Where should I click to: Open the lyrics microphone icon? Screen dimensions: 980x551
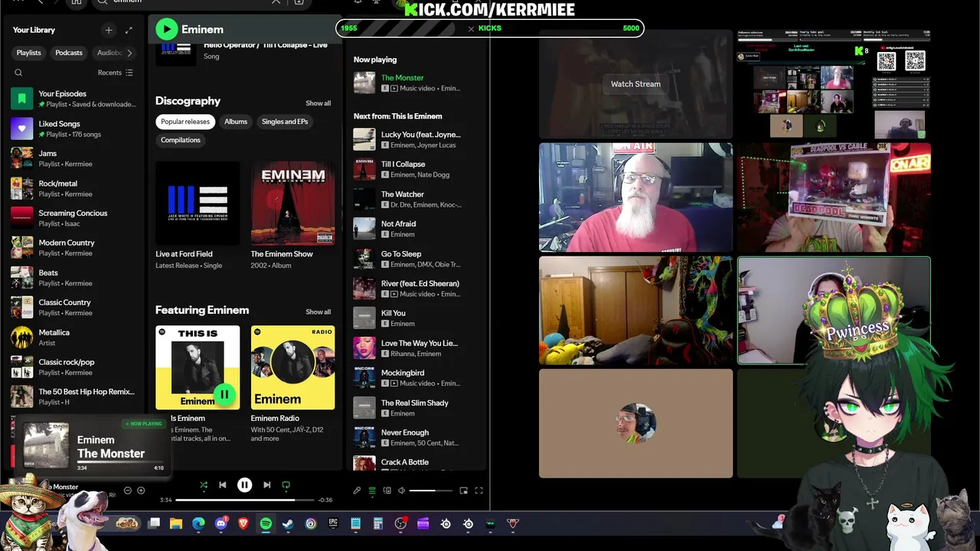[x=357, y=491]
